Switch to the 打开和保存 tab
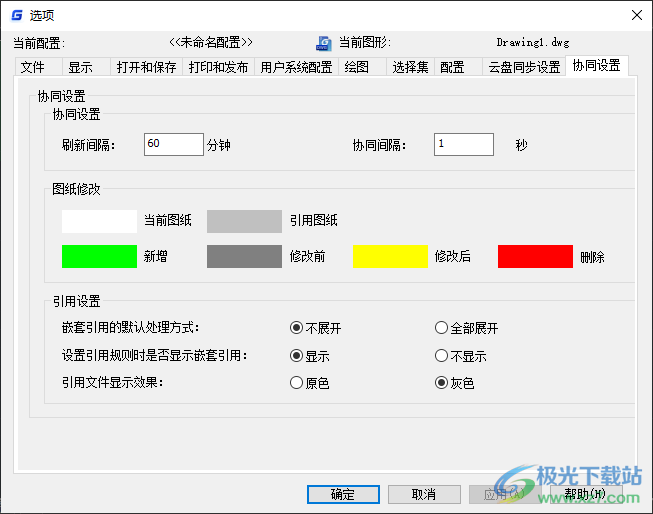 (147, 67)
